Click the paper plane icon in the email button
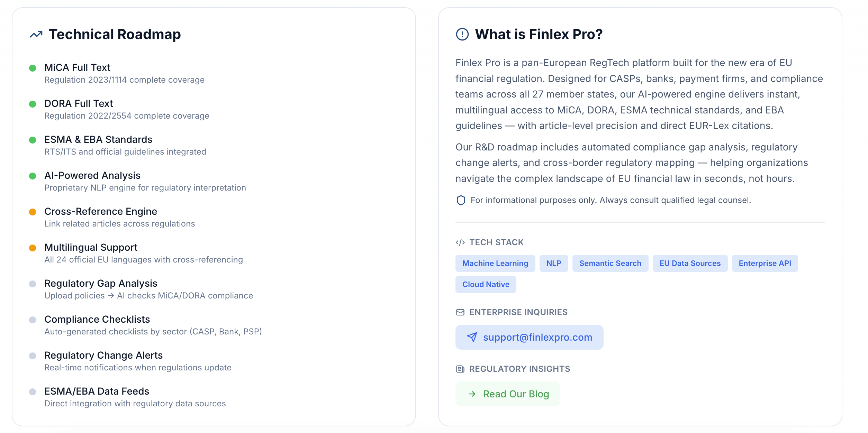Screen dimensions: 868x433 [472, 337]
